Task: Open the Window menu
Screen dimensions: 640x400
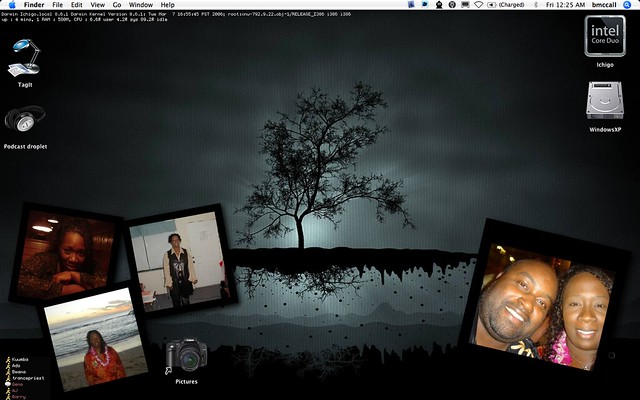Action: (x=141, y=5)
